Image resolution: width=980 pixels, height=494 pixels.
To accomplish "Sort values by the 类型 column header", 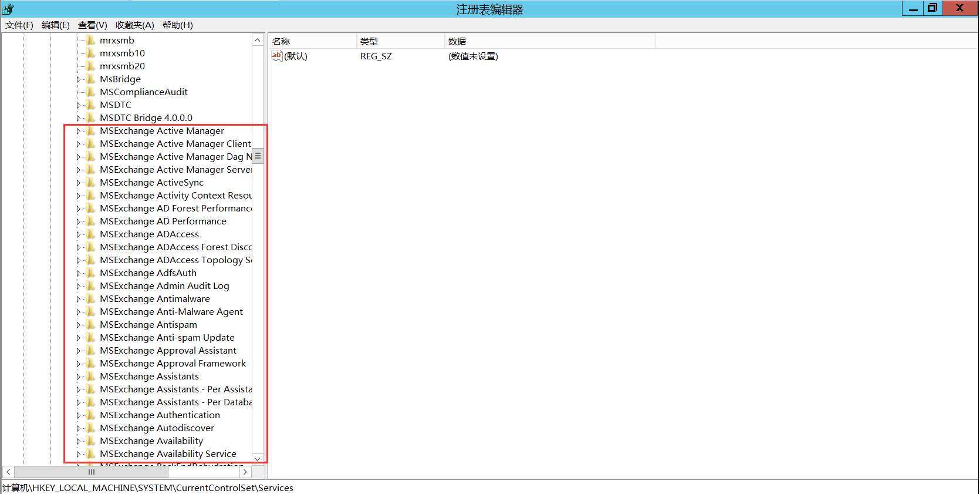I will [x=401, y=41].
